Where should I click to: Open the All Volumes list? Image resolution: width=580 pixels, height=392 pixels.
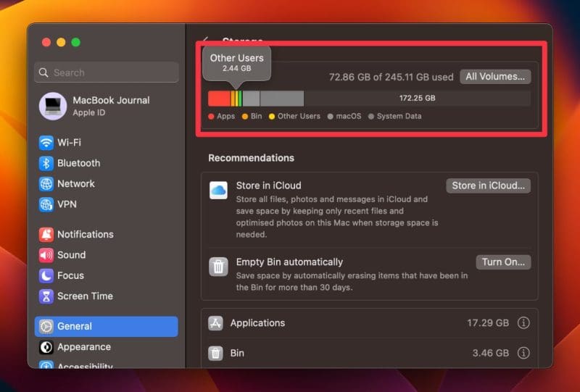coord(495,77)
